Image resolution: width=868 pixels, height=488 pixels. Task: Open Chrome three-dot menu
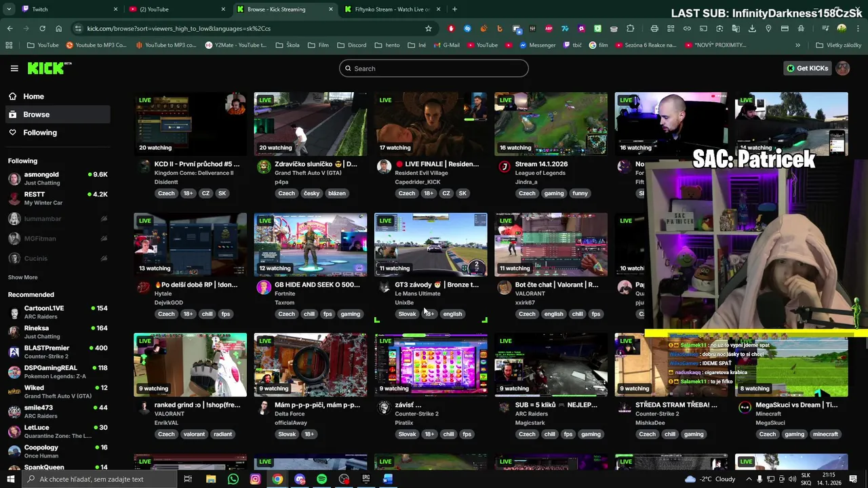(856, 28)
